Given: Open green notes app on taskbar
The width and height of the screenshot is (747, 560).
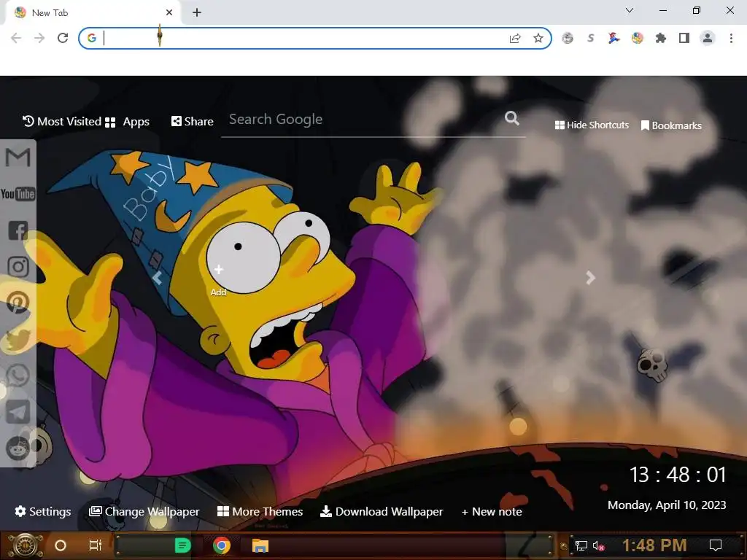Looking at the screenshot, I should point(182,545).
